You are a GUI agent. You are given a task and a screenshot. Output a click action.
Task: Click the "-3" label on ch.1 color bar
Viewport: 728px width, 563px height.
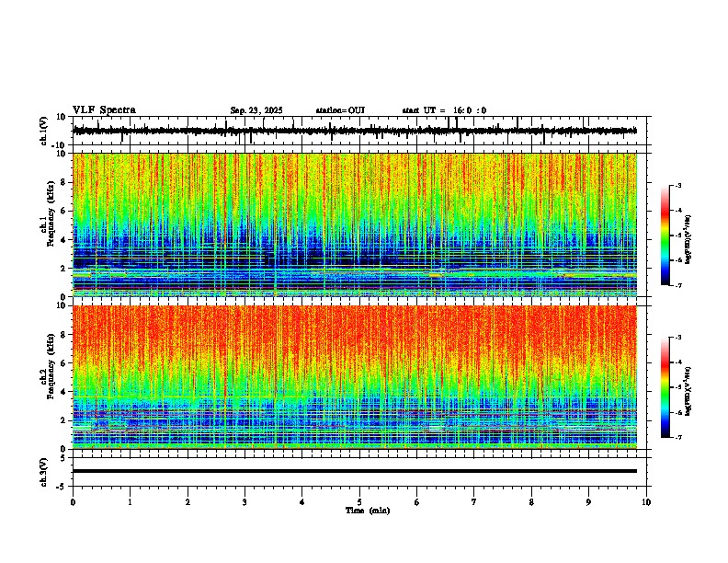click(677, 185)
